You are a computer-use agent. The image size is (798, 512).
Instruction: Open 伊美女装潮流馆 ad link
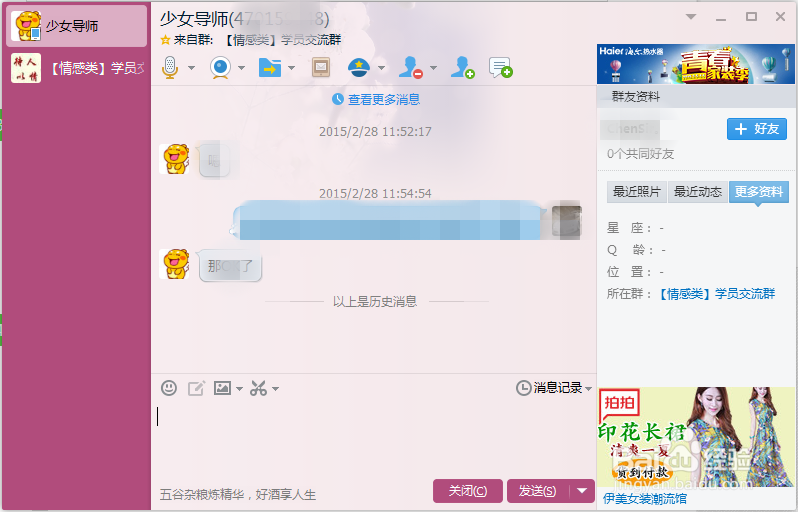pyautogui.click(x=645, y=499)
